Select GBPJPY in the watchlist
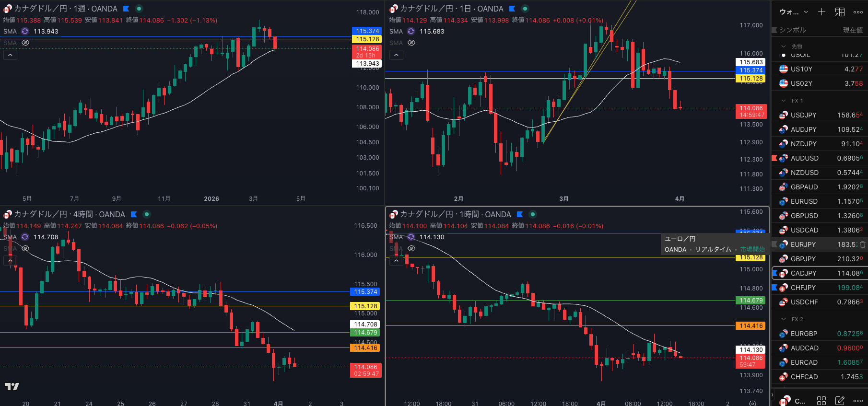The width and height of the screenshot is (868, 406). click(x=803, y=259)
